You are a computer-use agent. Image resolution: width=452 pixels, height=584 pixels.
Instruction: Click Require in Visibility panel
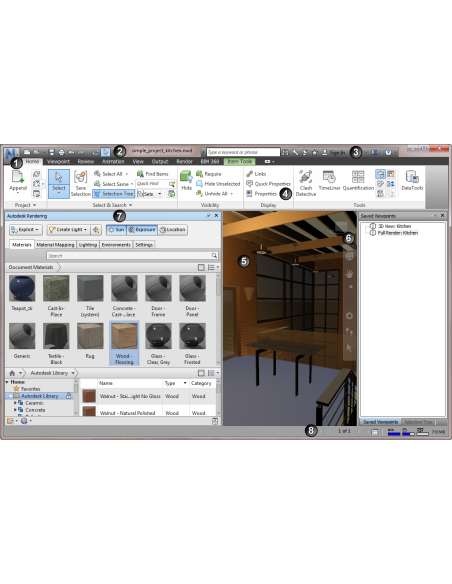coord(209,174)
